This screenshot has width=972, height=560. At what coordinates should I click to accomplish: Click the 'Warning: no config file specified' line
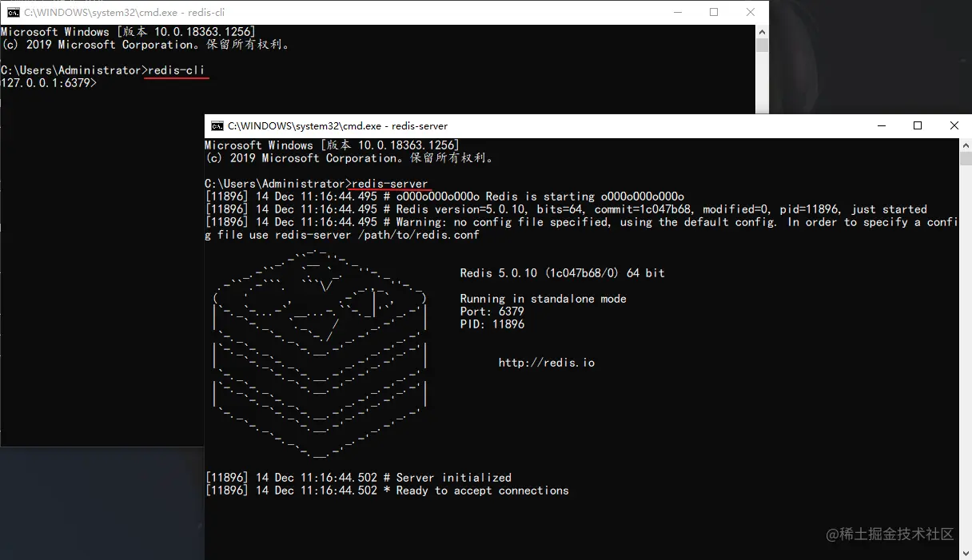click(x=582, y=222)
